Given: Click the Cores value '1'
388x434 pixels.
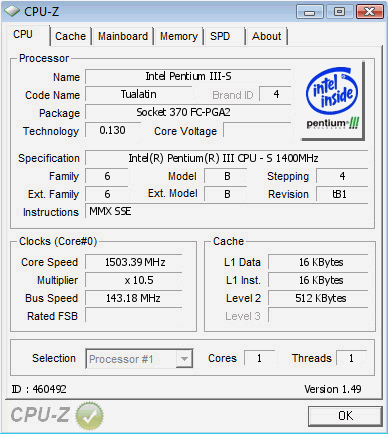Looking at the screenshot, I should [x=259, y=358].
